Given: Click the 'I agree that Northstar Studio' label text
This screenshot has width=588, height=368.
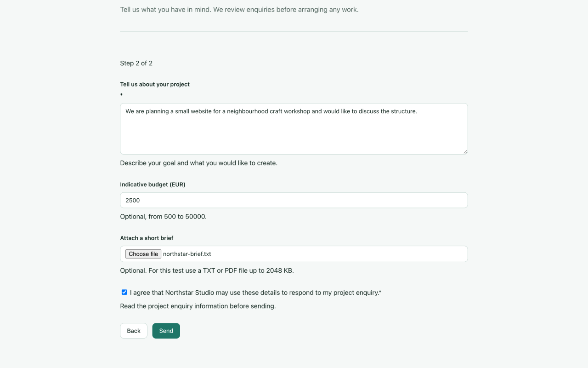Looking at the screenshot, I should pyautogui.click(x=255, y=293).
